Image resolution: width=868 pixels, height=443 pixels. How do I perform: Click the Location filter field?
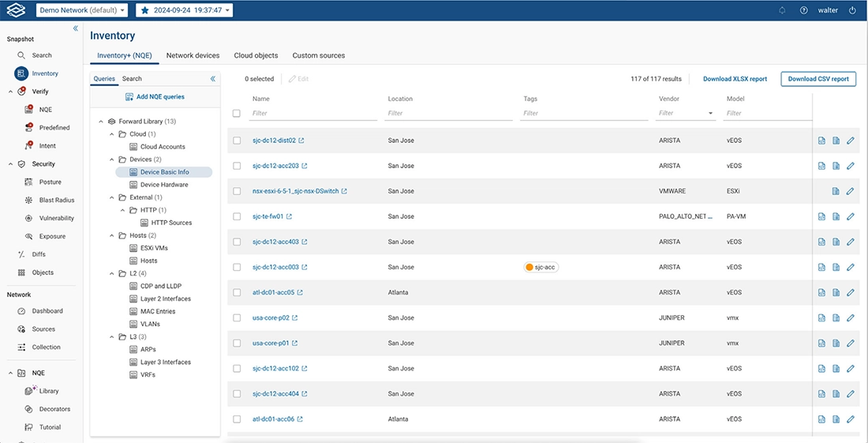point(450,113)
